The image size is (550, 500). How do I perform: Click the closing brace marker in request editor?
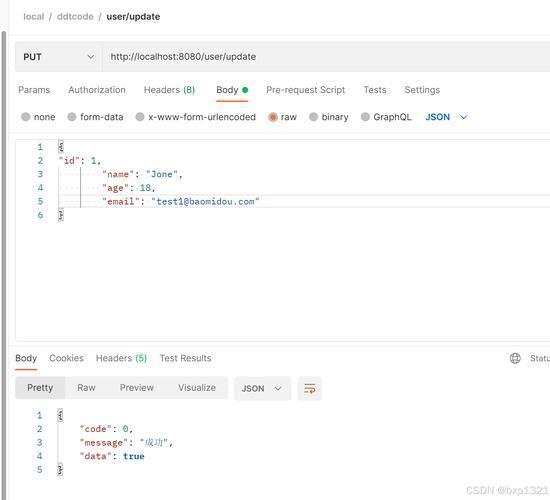tap(61, 215)
